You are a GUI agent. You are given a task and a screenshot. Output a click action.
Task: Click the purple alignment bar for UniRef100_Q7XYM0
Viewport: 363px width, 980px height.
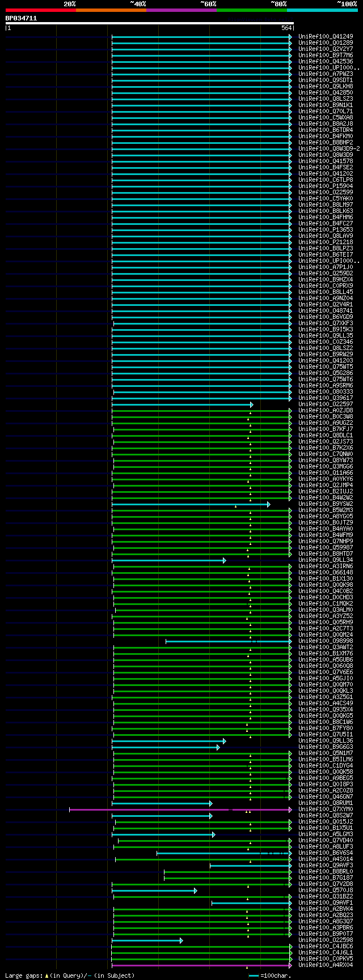tap(180, 809)
